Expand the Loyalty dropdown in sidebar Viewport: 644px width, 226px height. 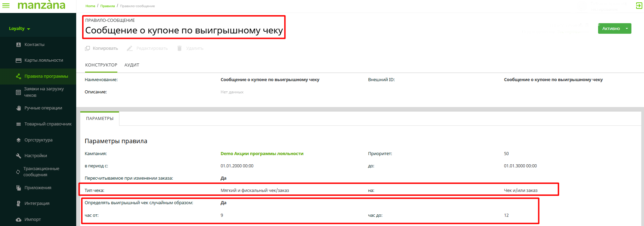click(x=19, y=29)
